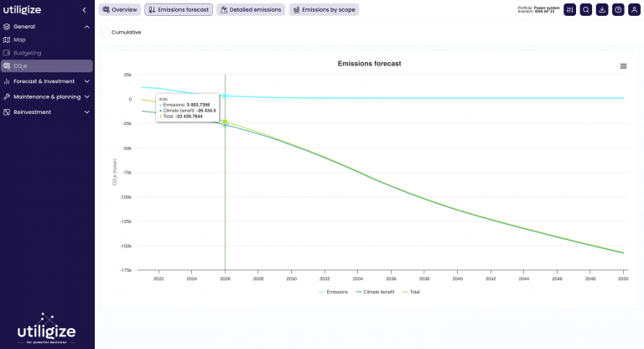This screenshot has height=349, width=644.
Task: Collapse the General sidebar section
Action: (x=87, y=27)
